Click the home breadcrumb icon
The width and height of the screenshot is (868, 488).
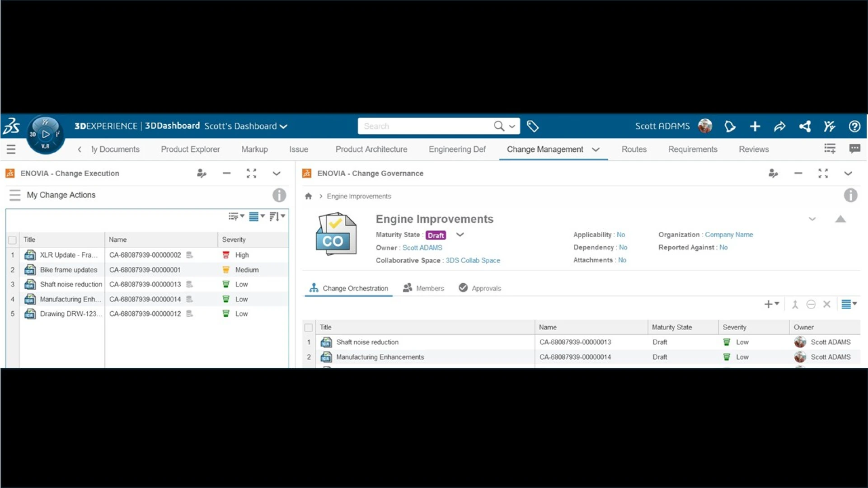pos(308,196)
